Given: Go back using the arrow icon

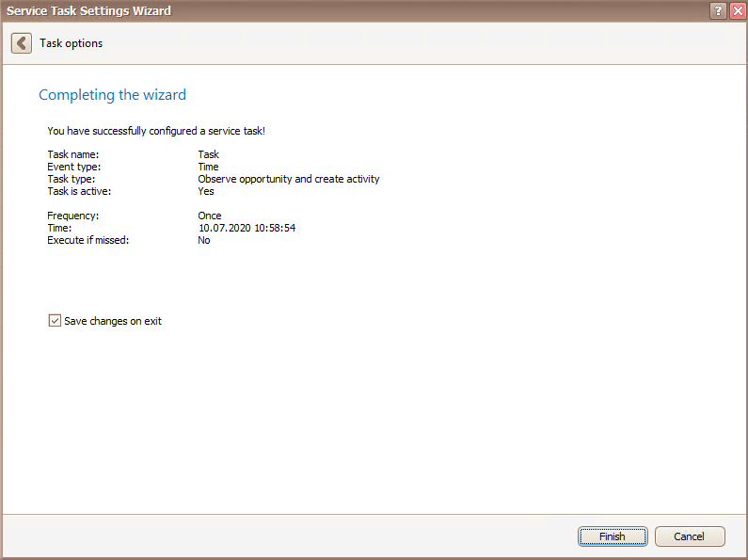Looking at the screenshot, I should (22, 43).
